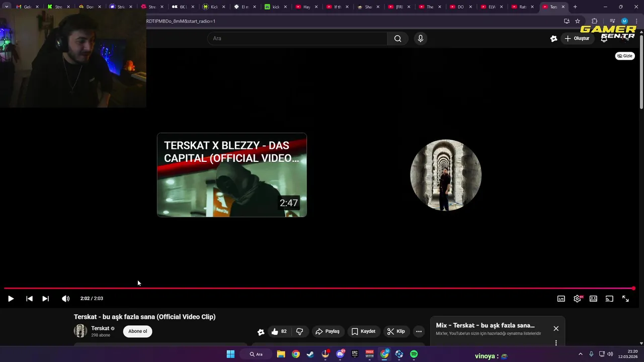
Task: Show hidden system tray icons
Action: (x=580, y=354)
